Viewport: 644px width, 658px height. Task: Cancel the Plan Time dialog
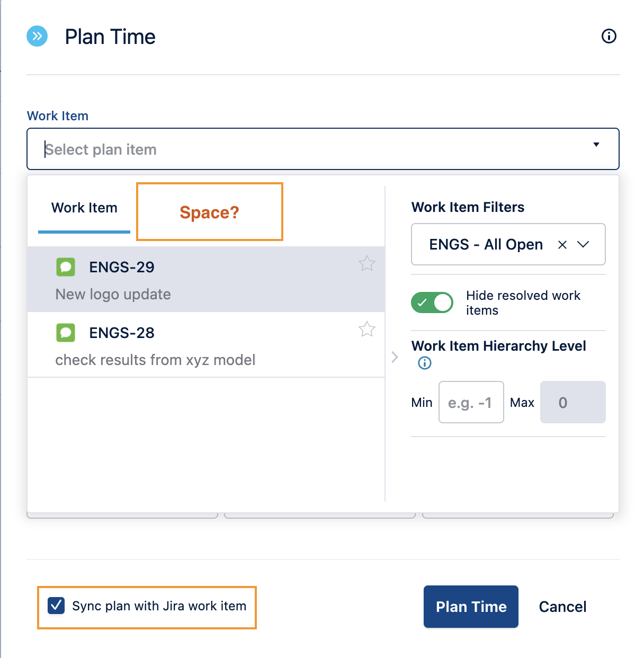(x=562, y=607)
